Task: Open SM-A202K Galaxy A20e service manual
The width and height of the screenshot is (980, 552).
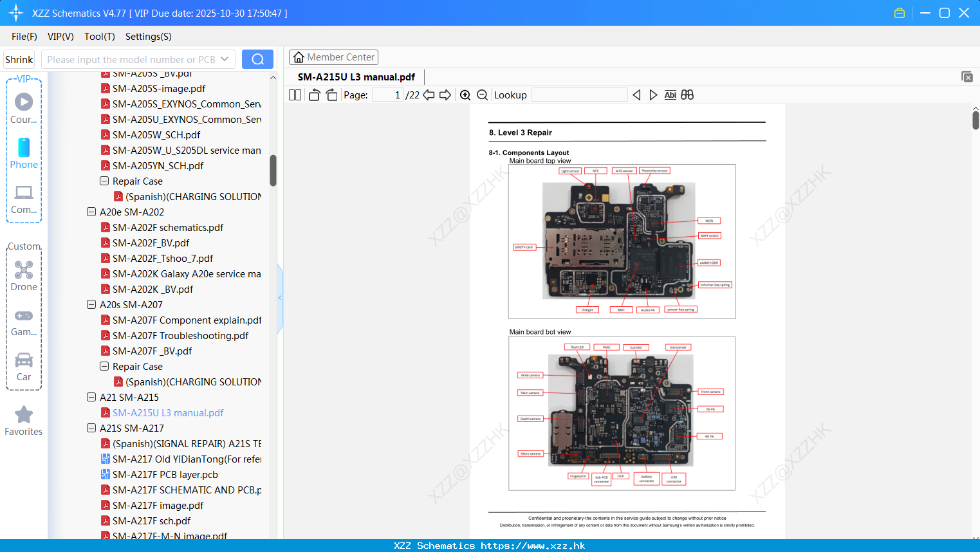Action: click(x=187, y=273)
